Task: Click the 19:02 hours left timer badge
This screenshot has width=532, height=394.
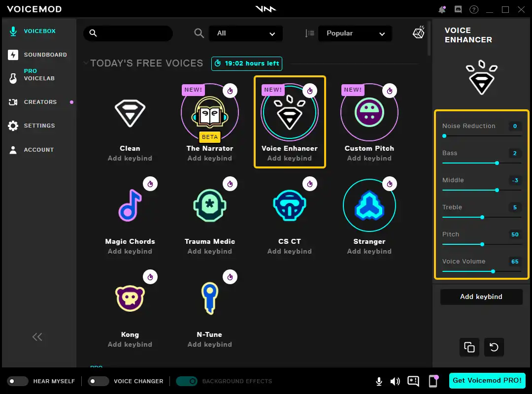Action: click(x=247, y=64)
